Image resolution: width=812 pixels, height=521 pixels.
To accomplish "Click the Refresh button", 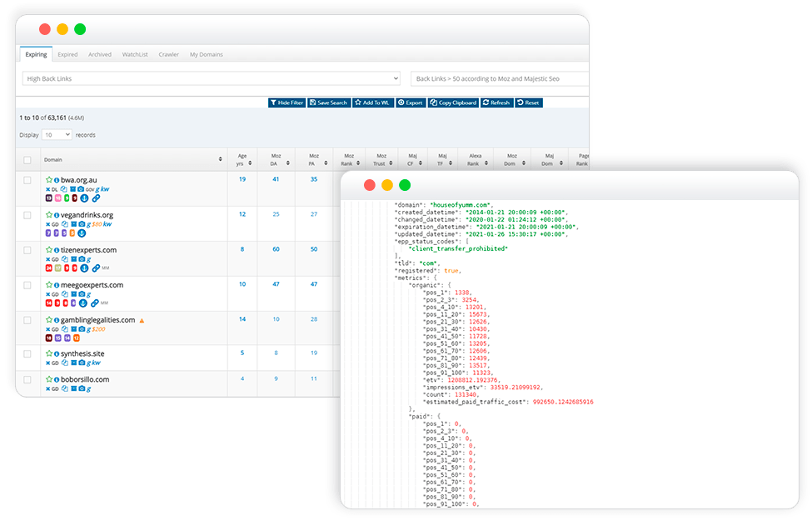I will coord(496,103).
